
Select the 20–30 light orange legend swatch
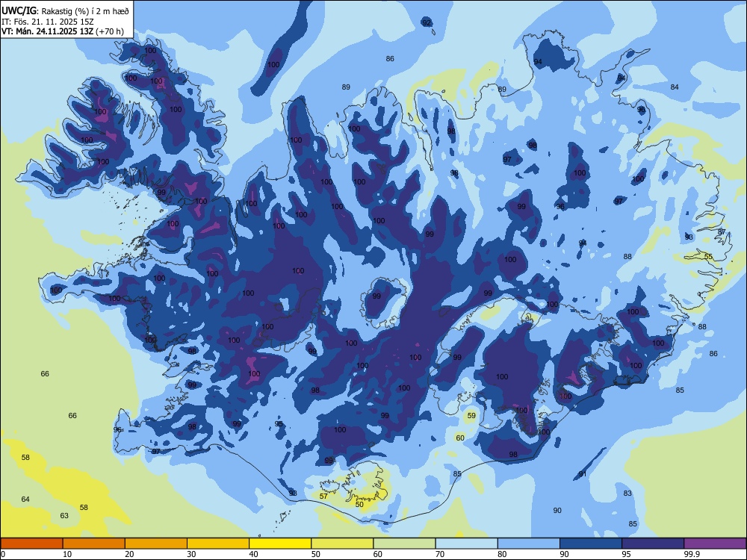point(156,544)
